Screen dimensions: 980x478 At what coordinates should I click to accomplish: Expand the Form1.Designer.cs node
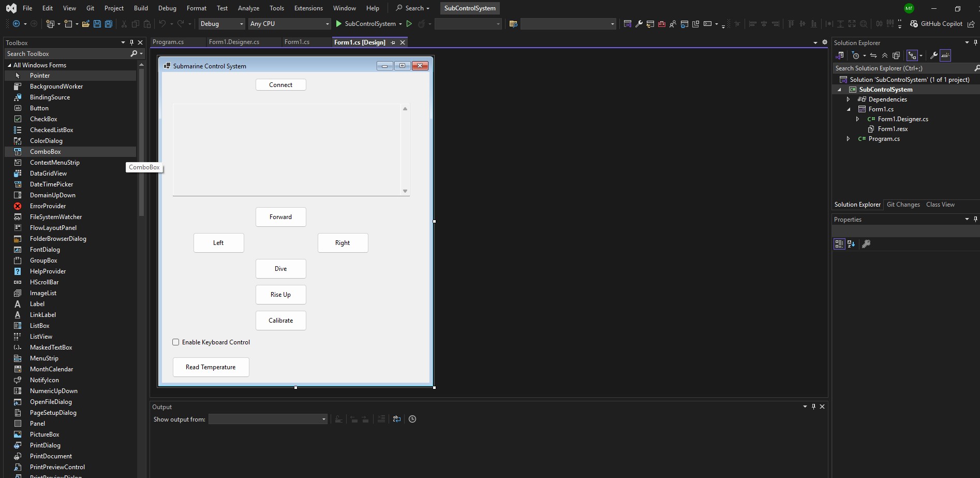pos(857,119)
